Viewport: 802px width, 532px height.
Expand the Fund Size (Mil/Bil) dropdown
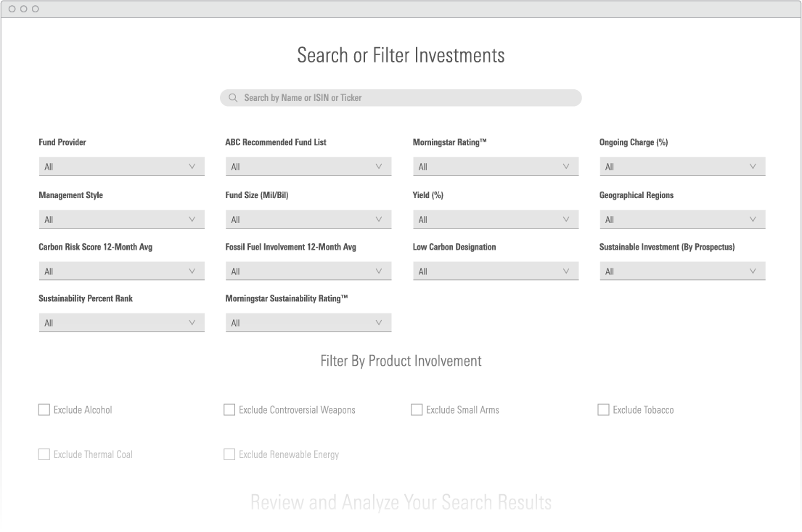coord(308,219)
